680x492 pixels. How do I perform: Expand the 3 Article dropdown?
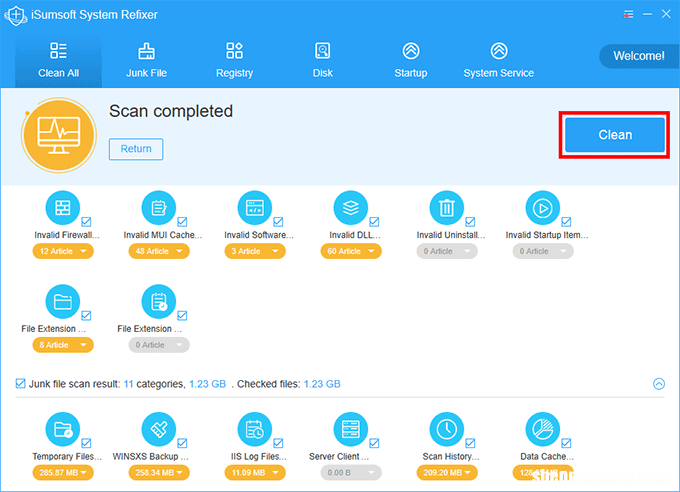pyautogui.click(x=255, y=251)
